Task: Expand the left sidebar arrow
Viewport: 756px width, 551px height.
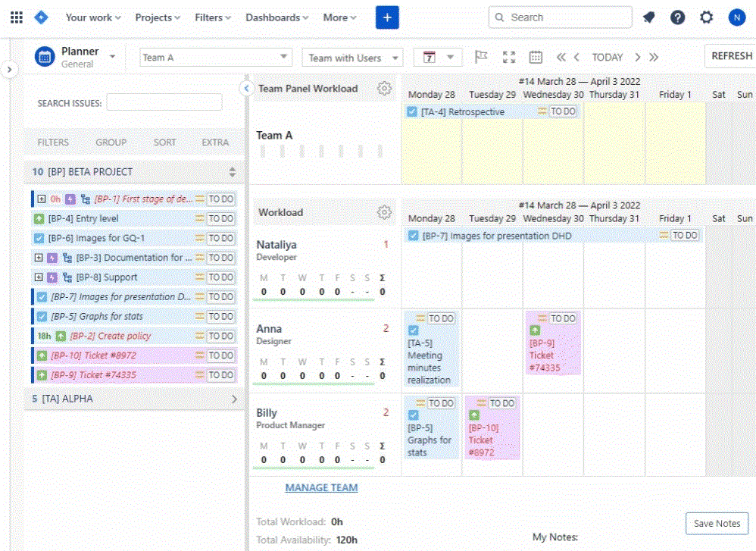Action: click(9, 70)
